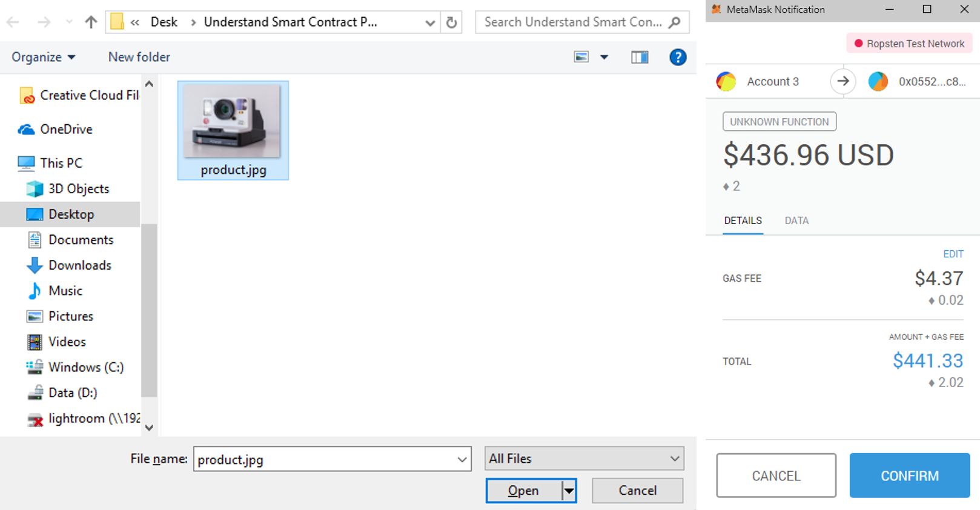Open the All Files type dropdown

click(x=584, y=459)
